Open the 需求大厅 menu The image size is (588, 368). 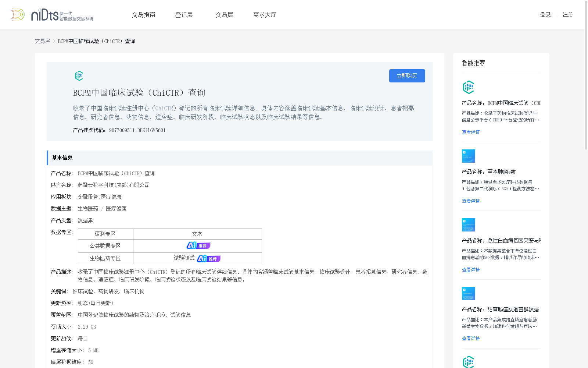[265, 15]
